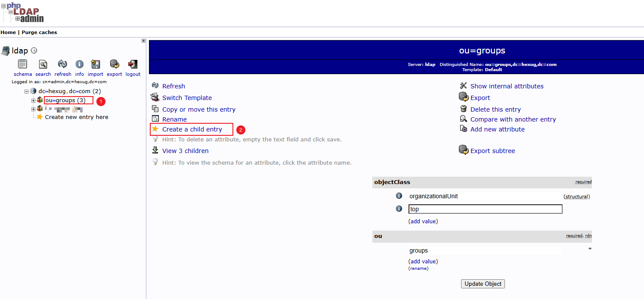Screen dimensions: 644x300
Task: Click Create a child entry link
Action: point(192,129)
